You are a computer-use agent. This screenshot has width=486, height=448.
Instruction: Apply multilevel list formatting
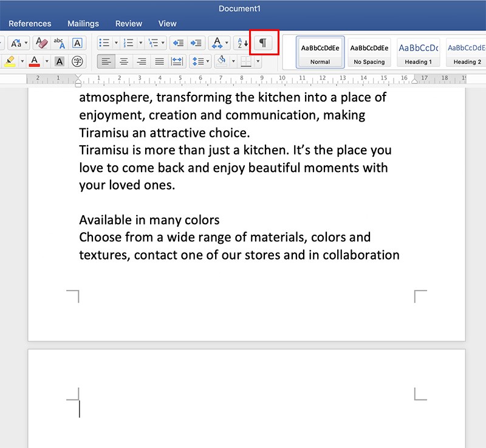(x=154, y=43)
